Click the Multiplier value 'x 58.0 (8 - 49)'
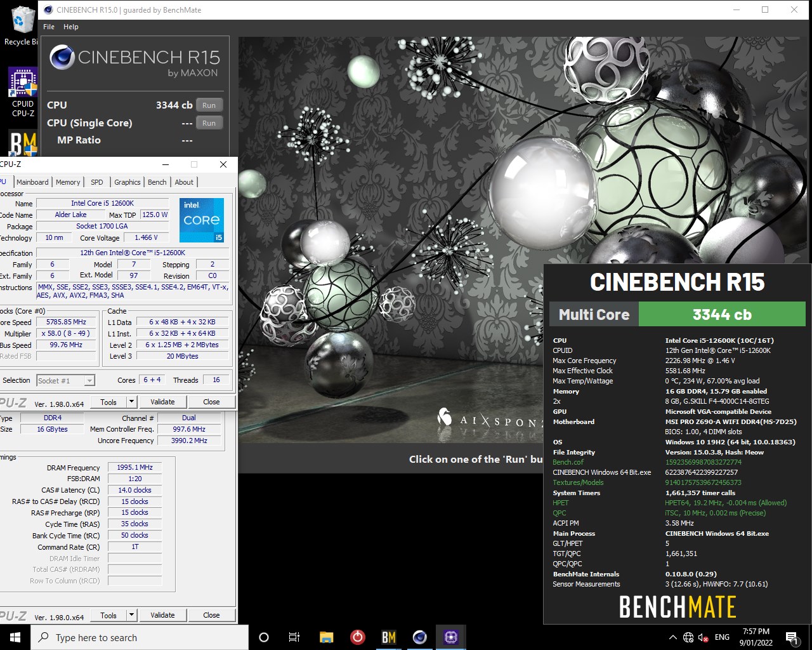Viewport: 812px width, 650px height. (66, 333)
